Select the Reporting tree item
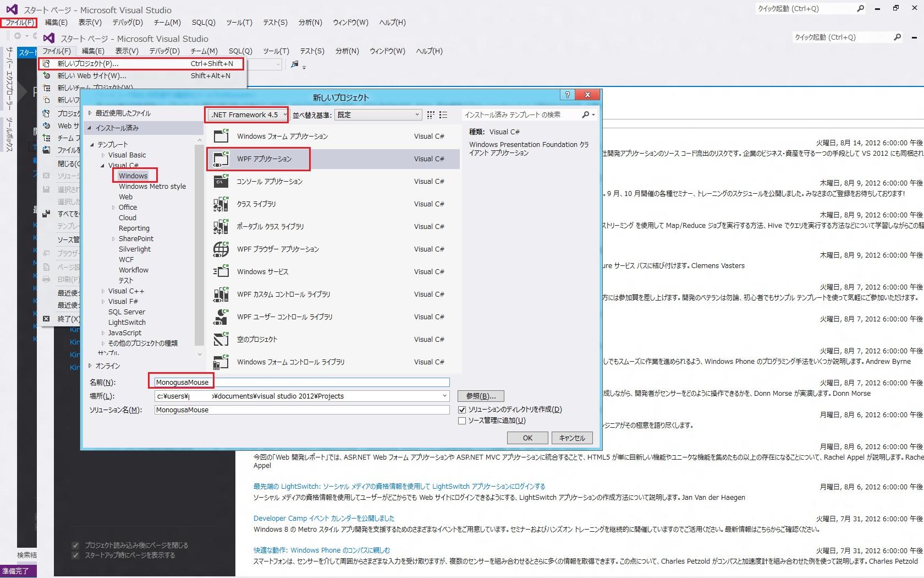Screen dimensions: 924x578 click(134, 228)
